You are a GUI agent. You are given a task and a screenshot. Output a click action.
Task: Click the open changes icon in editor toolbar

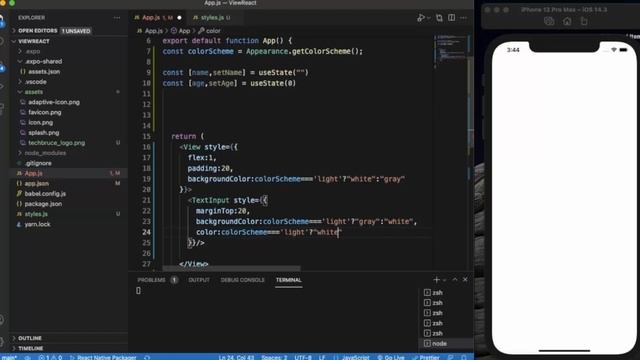pos(439,18)
